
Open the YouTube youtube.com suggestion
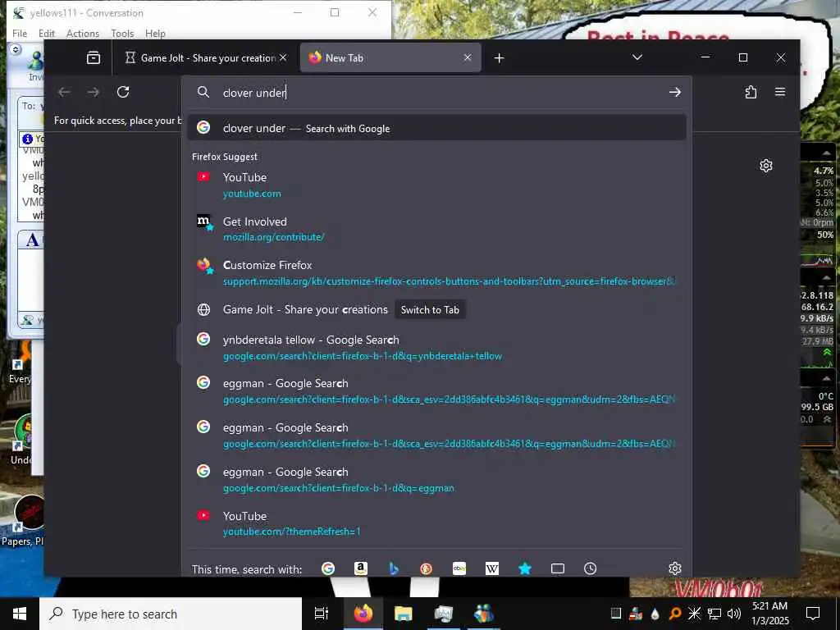436,185
